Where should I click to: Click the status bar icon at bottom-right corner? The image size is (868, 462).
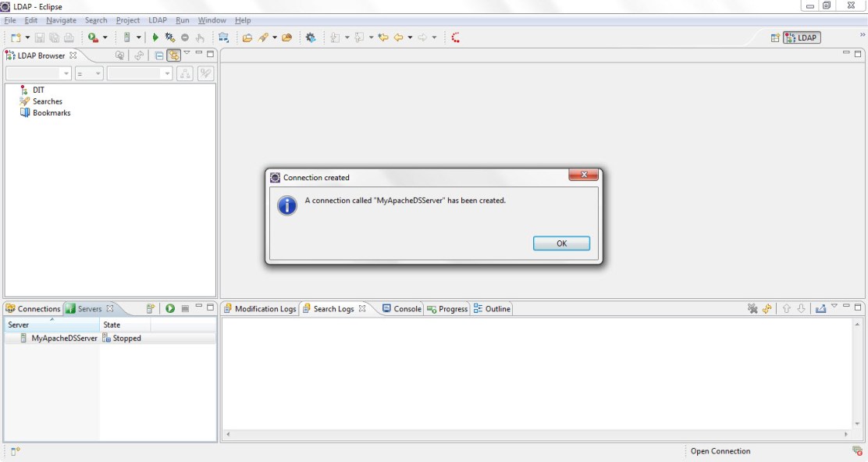click(x=857, y=451)
